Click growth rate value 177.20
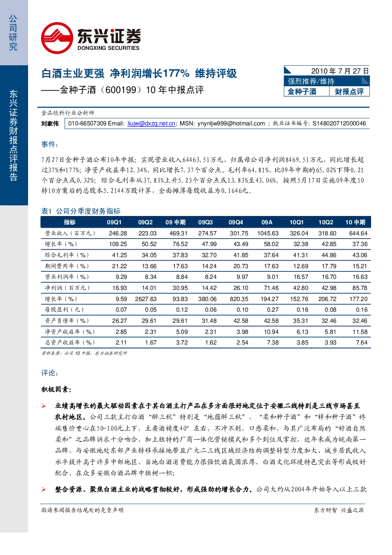 pyautogui.click(x=358, y=299)
